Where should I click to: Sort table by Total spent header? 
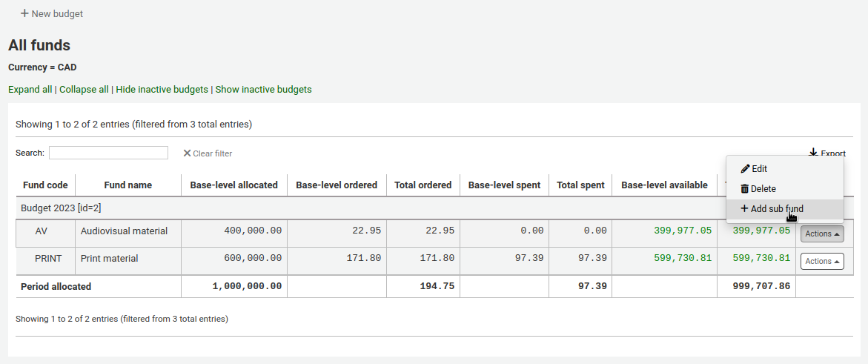(x=580, y=185)
